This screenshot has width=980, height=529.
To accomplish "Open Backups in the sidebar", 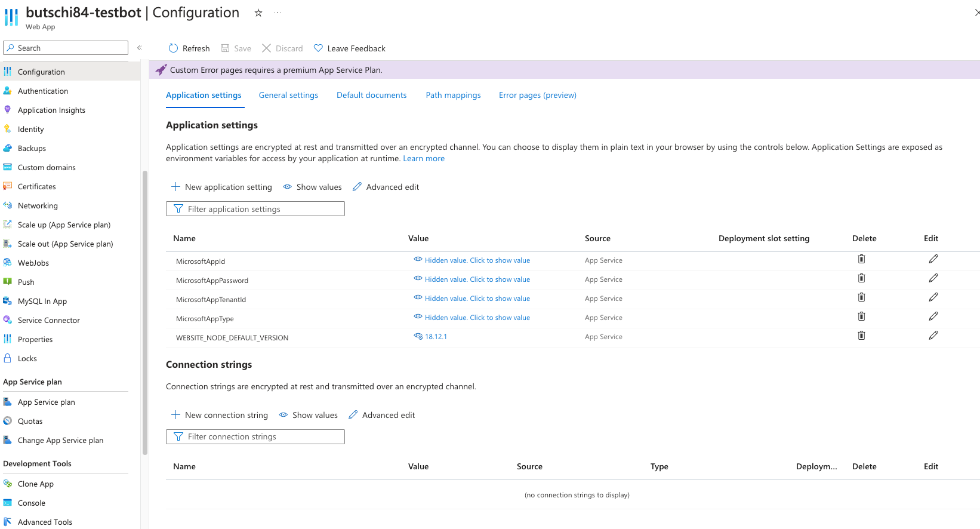I will pyautogui.click(x=32, y=148).
